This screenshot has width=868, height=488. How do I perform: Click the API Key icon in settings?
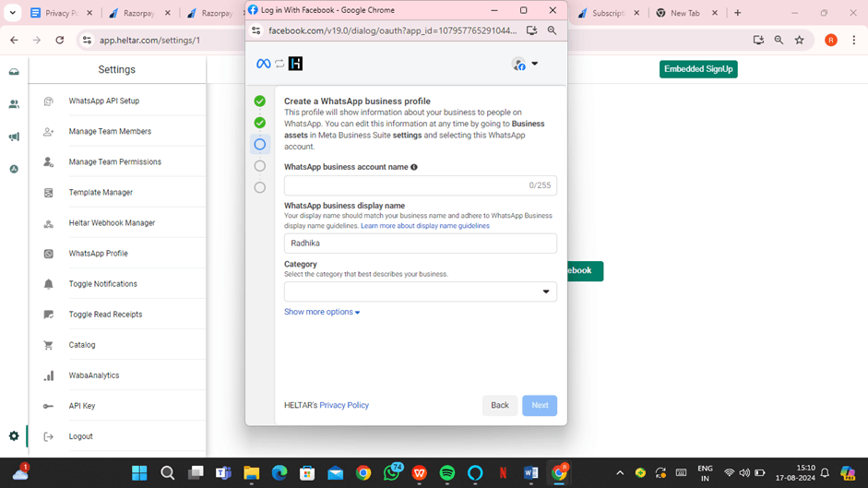click(x=48, y=406)
